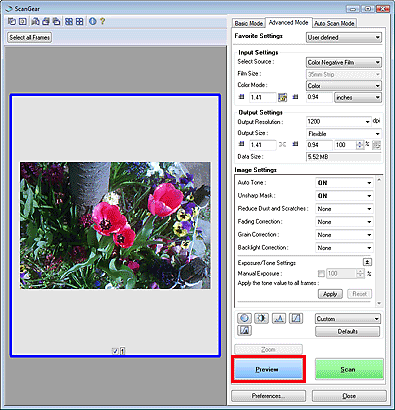Click Image Settings scrollbar down arrow
Image resolution: width=395 pixels, height=410 pixels.
coord(379,303)
